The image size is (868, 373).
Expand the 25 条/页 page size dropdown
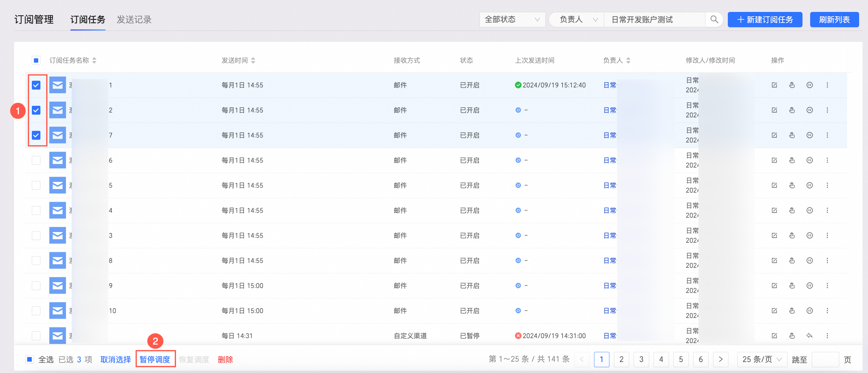pos(761,359)
